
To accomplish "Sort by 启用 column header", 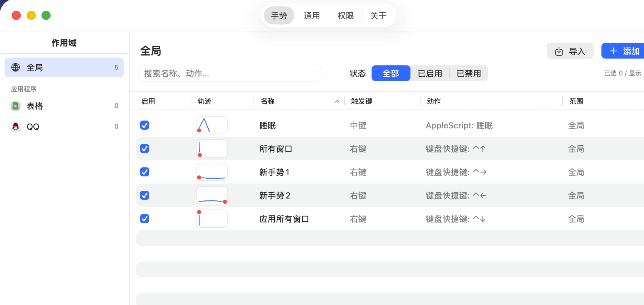I will click(x=148, y=102).
